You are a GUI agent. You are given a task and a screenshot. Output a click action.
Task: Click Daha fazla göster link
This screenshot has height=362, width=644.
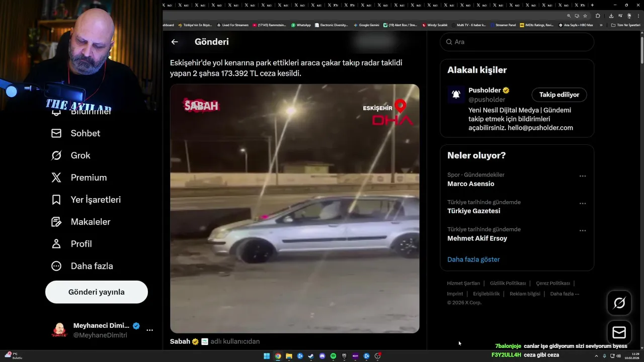click(473, 259)
